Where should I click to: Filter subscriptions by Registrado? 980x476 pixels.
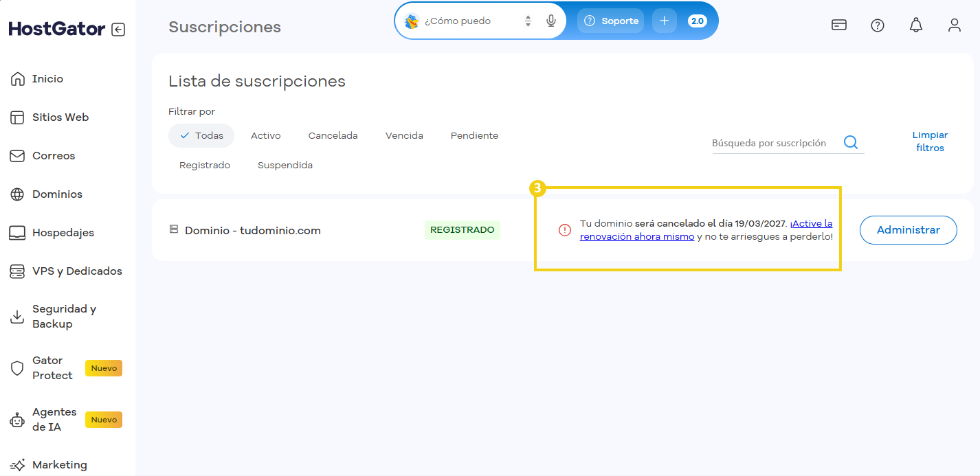coord(205,166)
